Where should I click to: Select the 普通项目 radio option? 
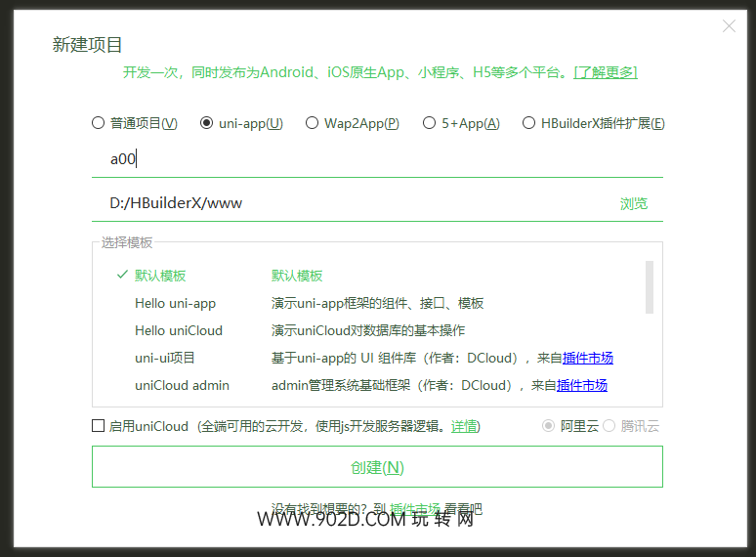pos(98,123)
